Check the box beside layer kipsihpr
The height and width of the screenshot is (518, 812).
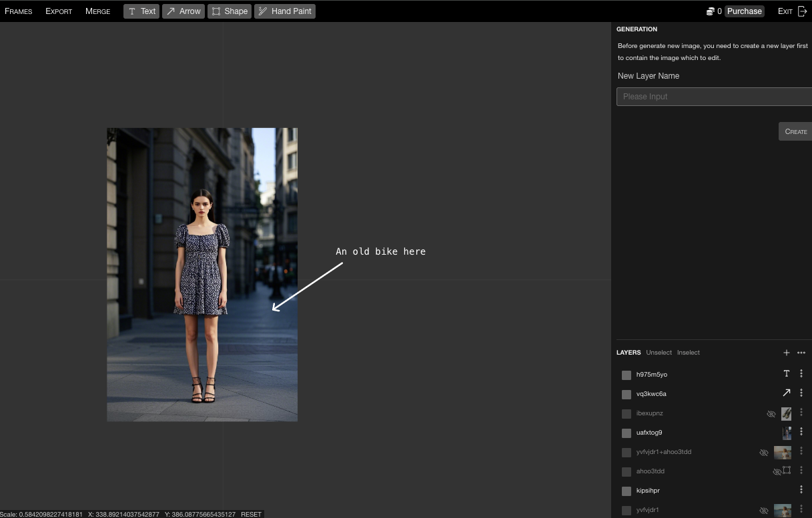(627, 491)
